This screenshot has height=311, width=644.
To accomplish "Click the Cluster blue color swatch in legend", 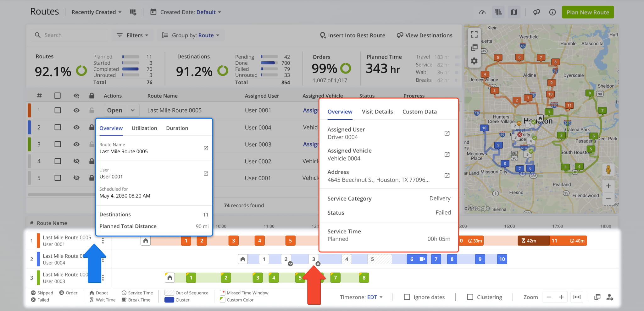I will [169, 300].
